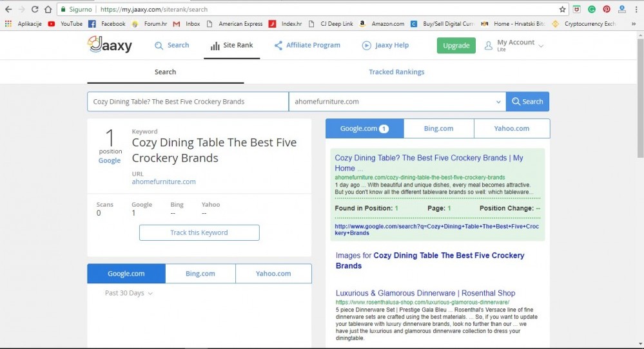
Task: Open Pocket extension icon
Action: (x=577, y=9)
